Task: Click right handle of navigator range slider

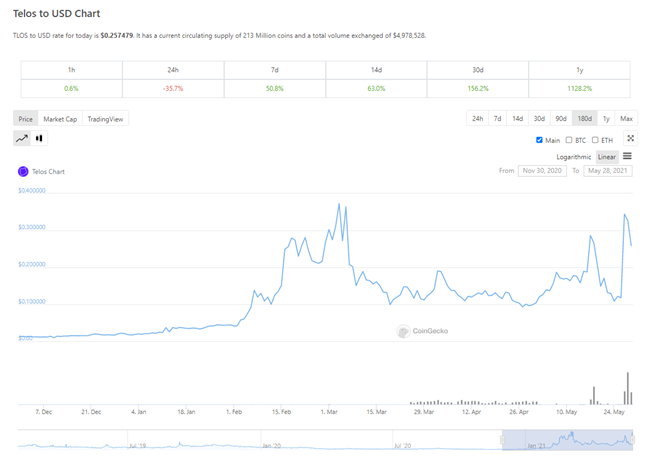Action: click(633, 440)
